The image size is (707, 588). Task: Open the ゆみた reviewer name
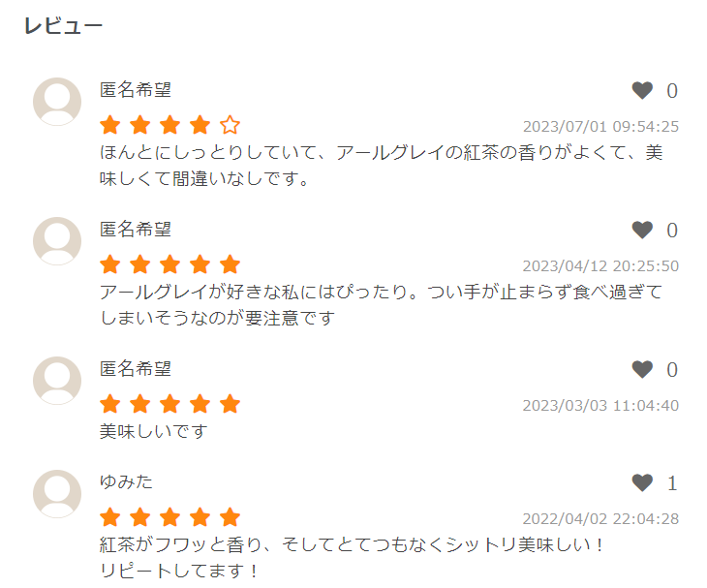[x=127, y=481]
